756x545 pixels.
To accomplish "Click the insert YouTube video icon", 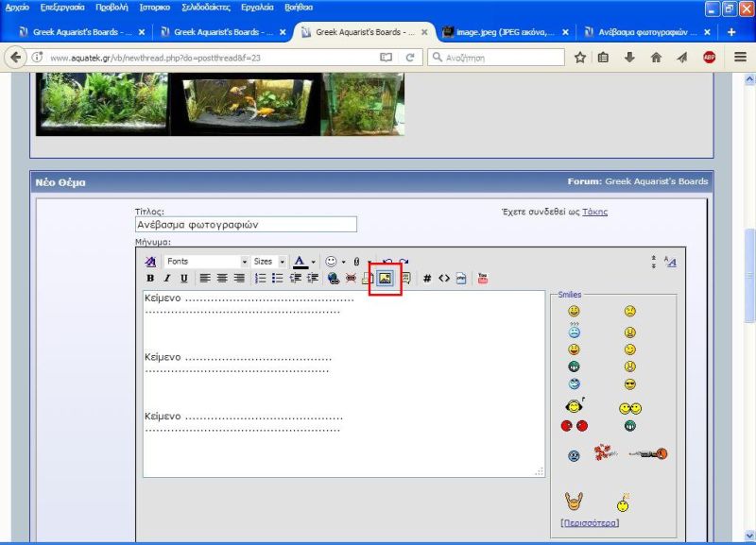I will click(482, 279).
